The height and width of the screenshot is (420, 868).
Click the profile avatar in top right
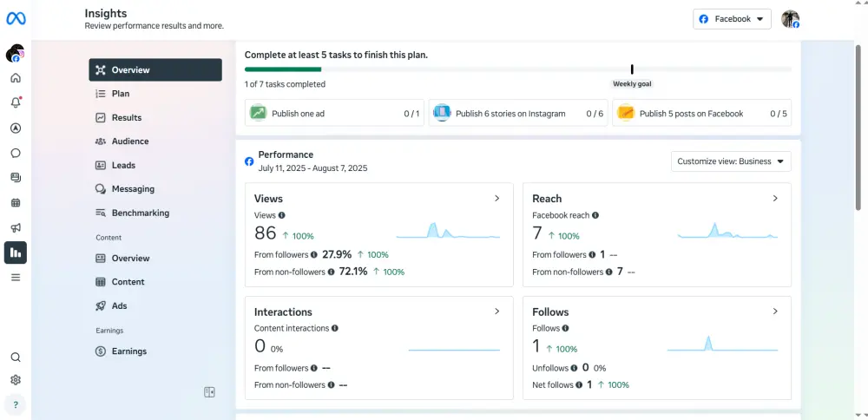pyautogui.click(x=790, y=19)
